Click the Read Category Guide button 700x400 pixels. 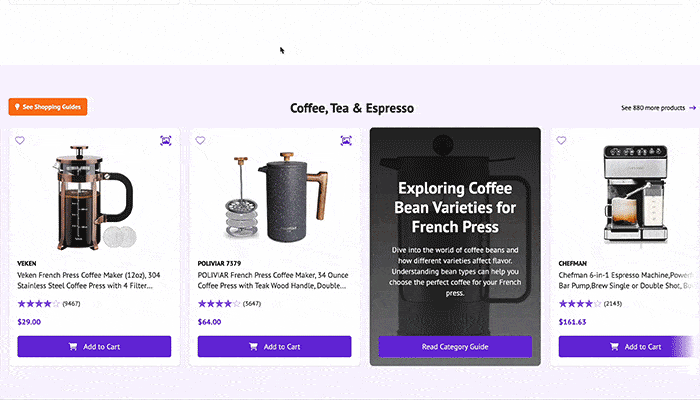pyautogui.click(x=455, y=346)
